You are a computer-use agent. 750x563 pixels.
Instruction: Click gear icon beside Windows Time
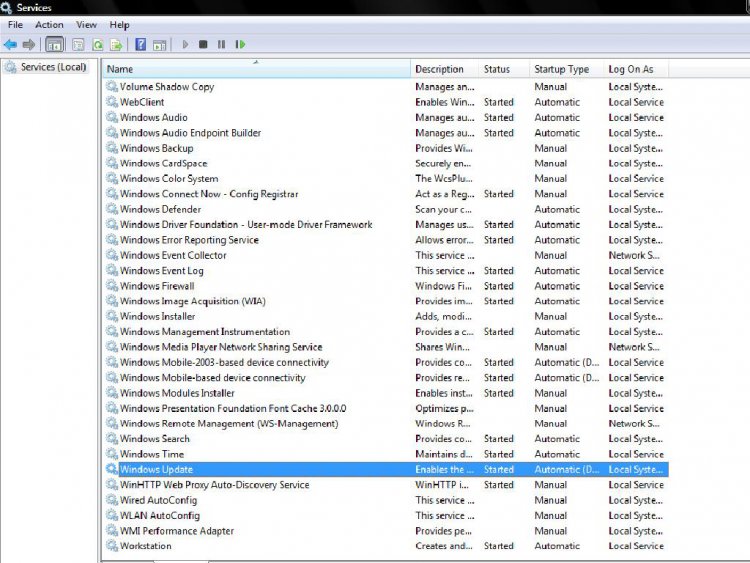[x=112, y=453]
